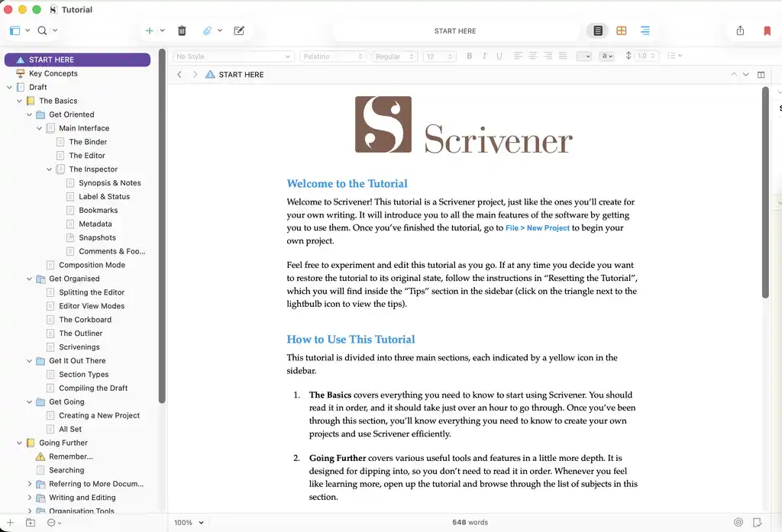Screen dimensions: 782x532
Task: Open the search options dropdown arrow
Action: [x=55, y=31]
